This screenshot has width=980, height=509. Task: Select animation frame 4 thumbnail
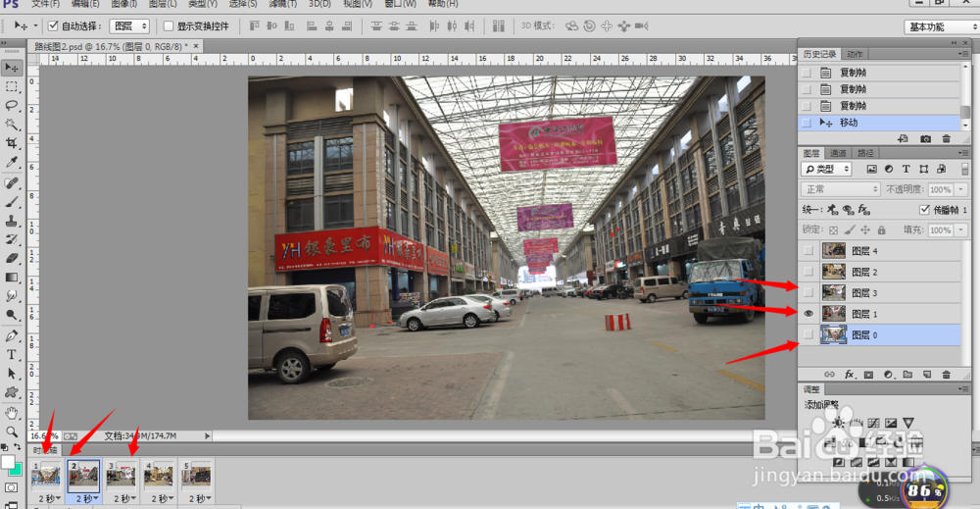point(159,476)
